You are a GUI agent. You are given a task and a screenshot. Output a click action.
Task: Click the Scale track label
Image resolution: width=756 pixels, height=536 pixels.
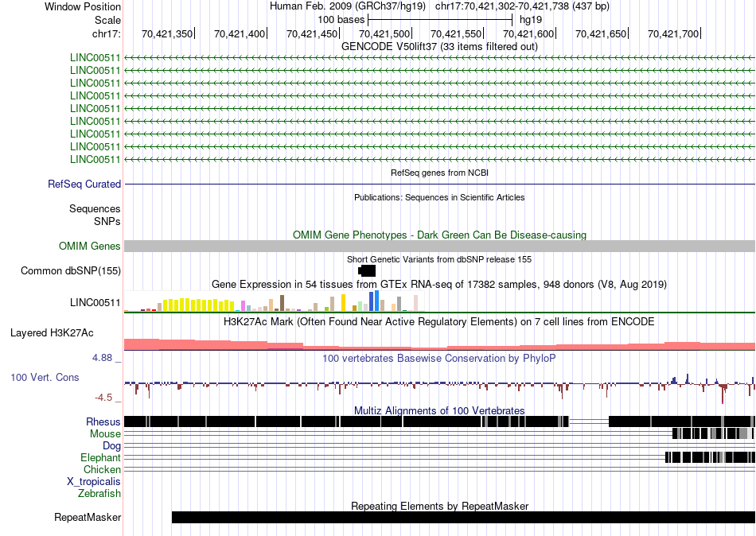pos(107,20)
